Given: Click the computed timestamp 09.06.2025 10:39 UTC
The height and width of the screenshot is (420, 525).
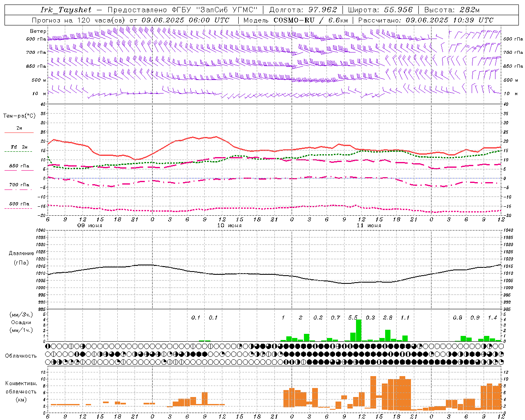Looking at the screenshot, I should [450, 20].
